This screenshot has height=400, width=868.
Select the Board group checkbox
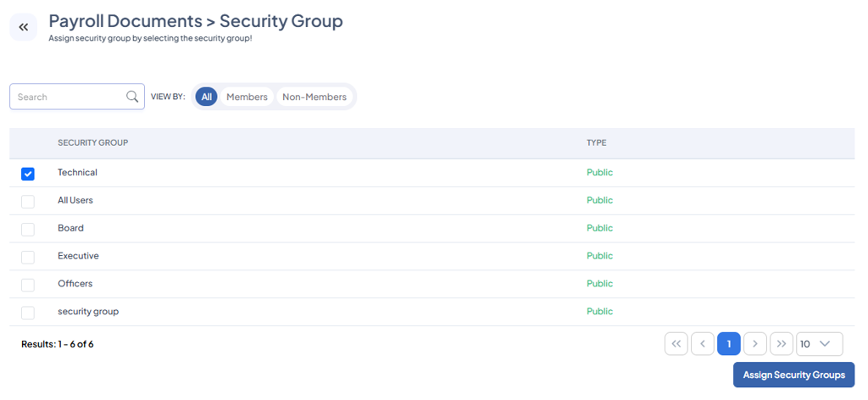tap(28, 230)
